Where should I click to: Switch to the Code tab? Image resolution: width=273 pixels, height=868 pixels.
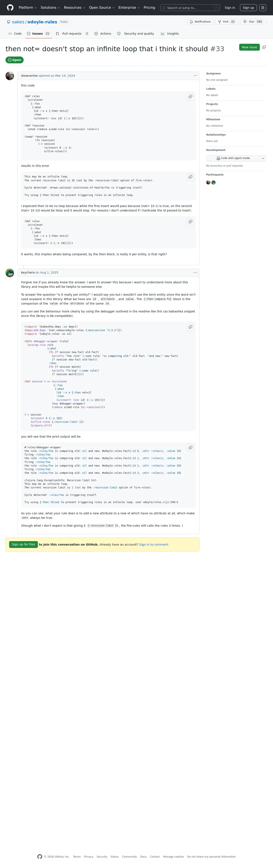coord(15,34)
